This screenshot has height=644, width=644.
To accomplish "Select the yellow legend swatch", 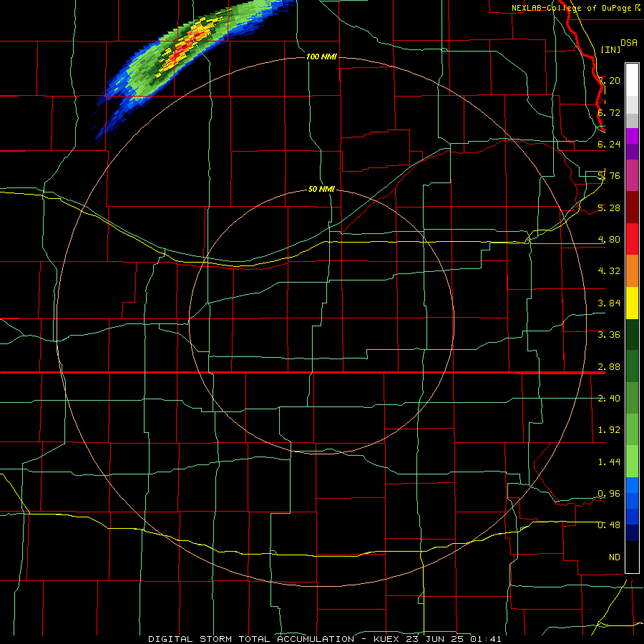I will tap(632, 303).
